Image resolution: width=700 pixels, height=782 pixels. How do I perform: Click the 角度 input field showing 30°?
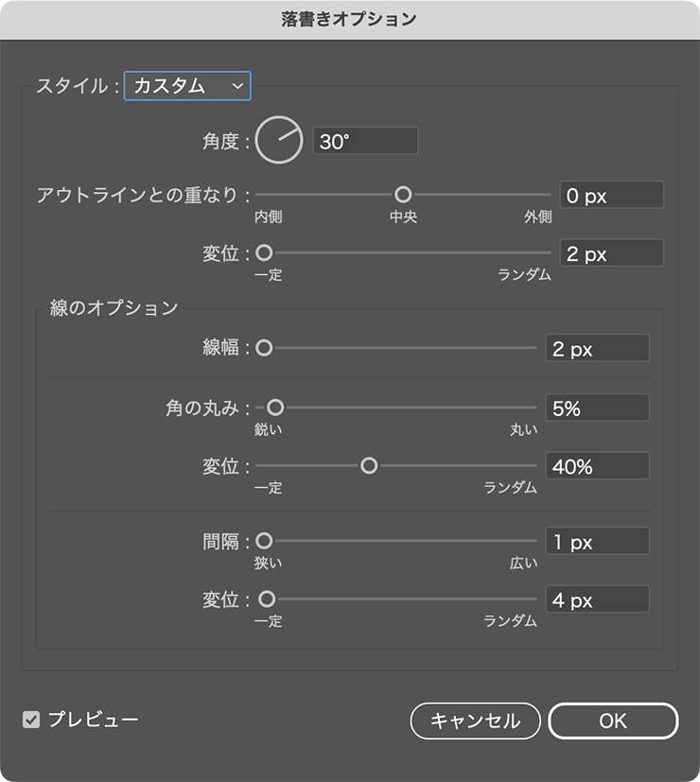tap(365, 141)
